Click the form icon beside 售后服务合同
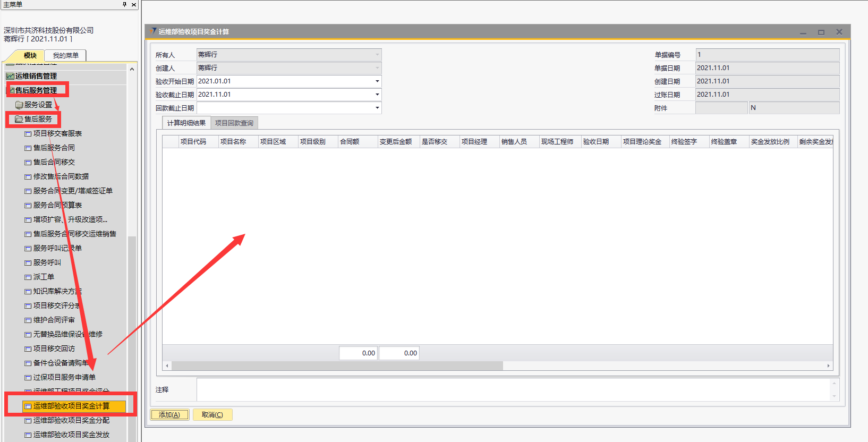 pos(28,148)
